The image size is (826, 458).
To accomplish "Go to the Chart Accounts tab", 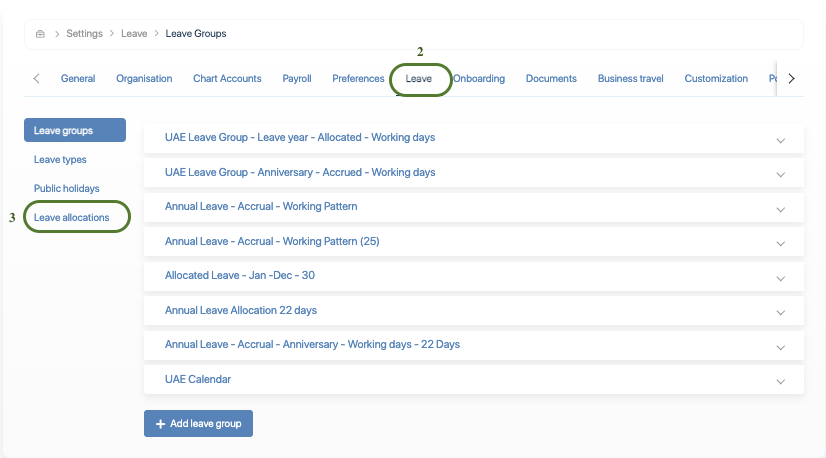I will click(x=227, y=79).
